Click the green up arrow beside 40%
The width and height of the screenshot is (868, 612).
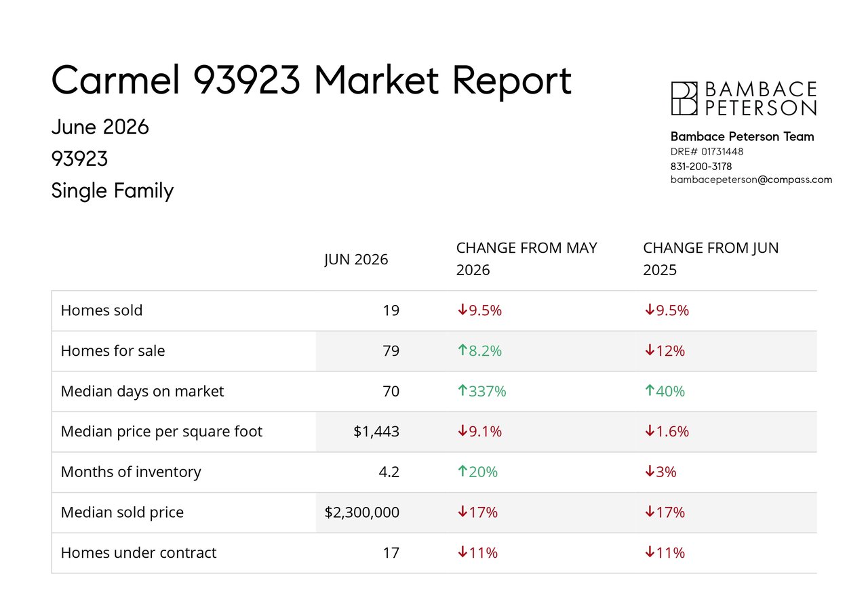click(650, 391)
